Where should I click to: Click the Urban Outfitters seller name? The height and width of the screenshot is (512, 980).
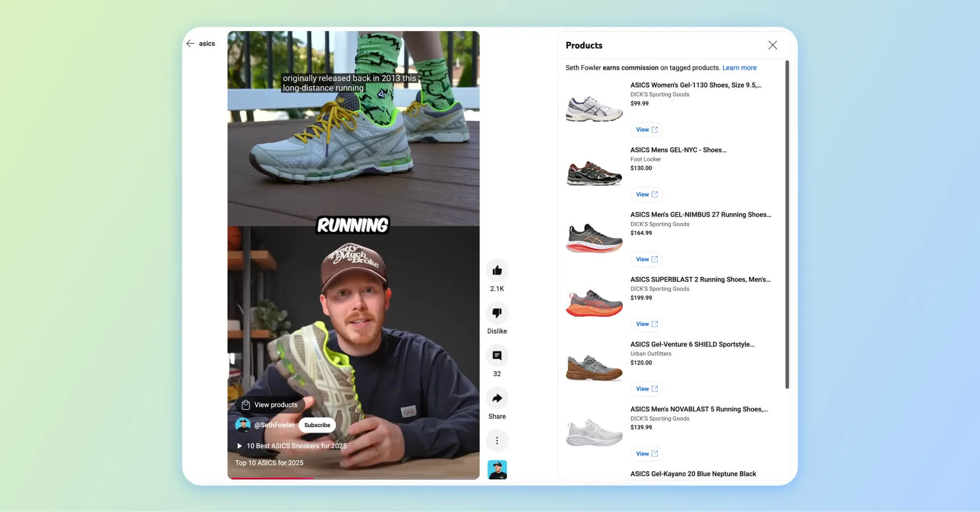point(651,354)
